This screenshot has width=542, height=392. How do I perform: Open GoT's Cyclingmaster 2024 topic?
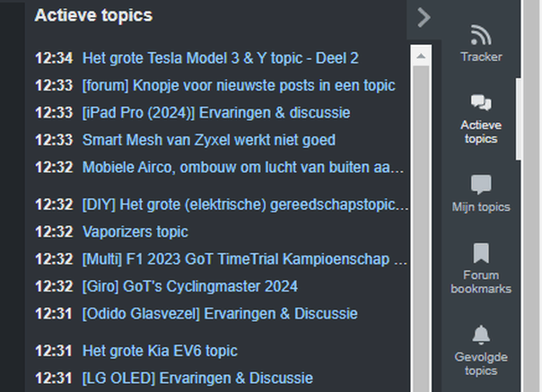click(x=189, y=286)
